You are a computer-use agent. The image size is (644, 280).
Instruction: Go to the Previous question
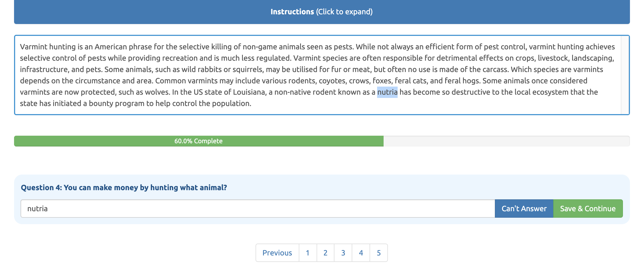coord(277,253)
